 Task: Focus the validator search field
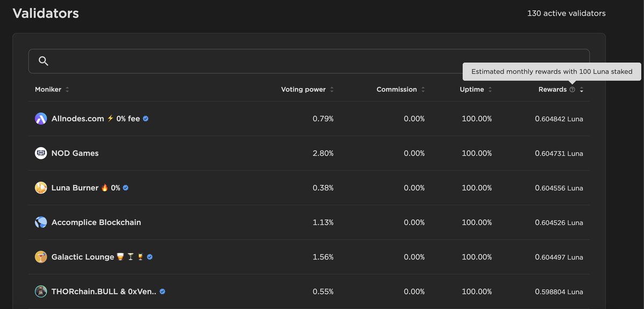(309, 61)
